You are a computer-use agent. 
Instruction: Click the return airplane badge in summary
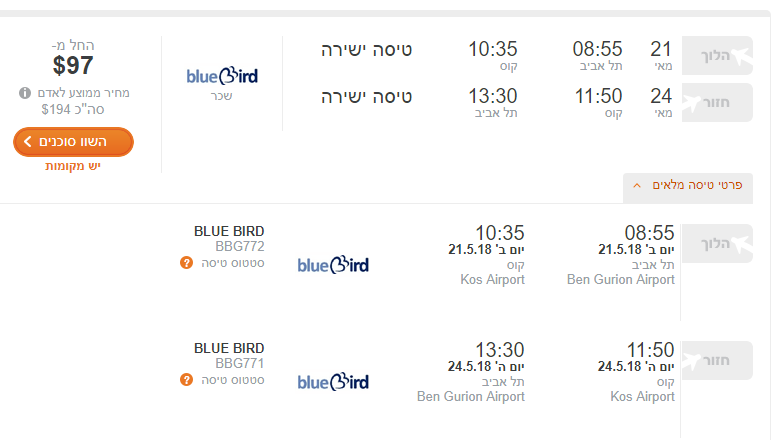(717, 102)
